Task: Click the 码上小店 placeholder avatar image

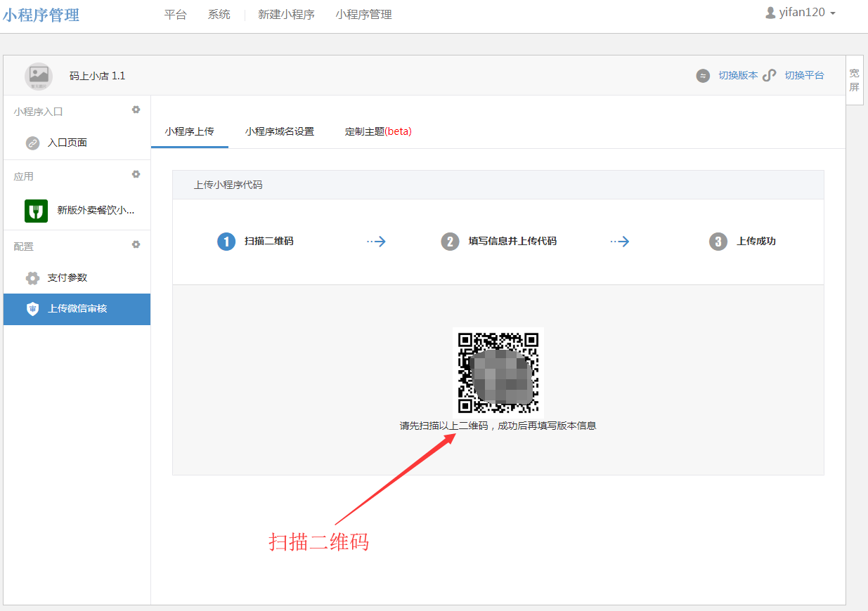Action: coord(39,76)
